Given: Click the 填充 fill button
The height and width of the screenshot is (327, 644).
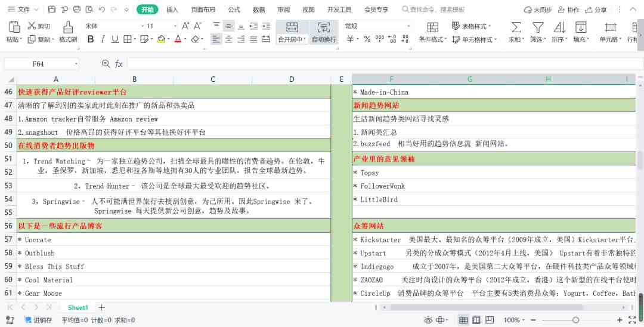Looking at the screenshot, I should [x=581, y=32].
